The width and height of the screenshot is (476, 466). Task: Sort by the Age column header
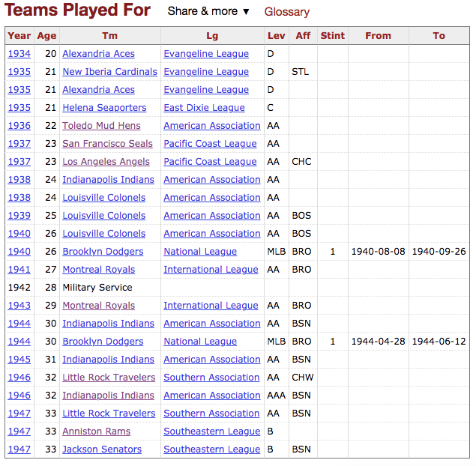pos(46,35)
